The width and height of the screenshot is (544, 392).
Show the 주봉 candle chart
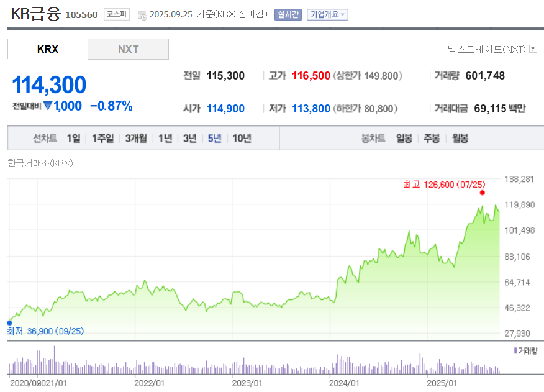[432, 139]
